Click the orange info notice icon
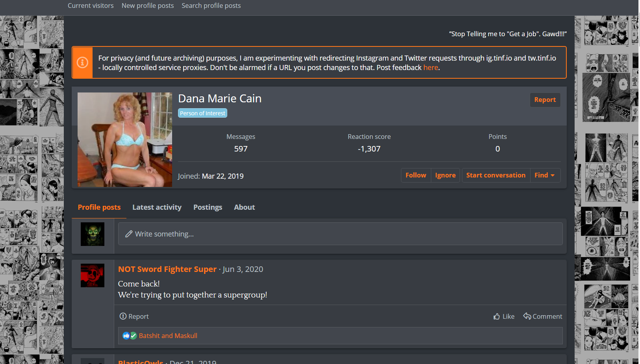 point(82,63)
